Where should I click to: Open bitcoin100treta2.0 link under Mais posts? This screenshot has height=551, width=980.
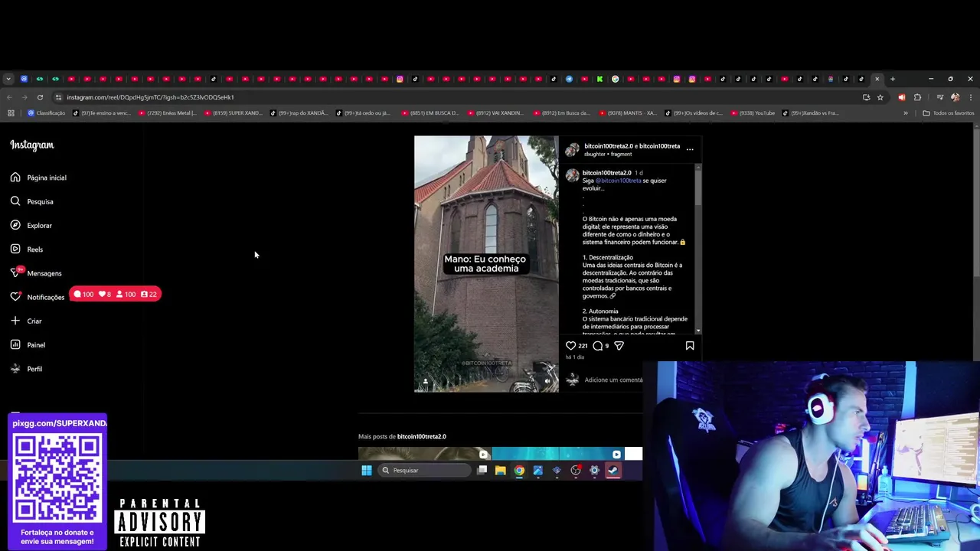[421, 436]
